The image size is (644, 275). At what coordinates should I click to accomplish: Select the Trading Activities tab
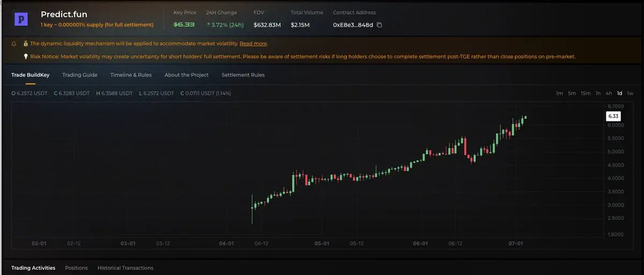33,267
